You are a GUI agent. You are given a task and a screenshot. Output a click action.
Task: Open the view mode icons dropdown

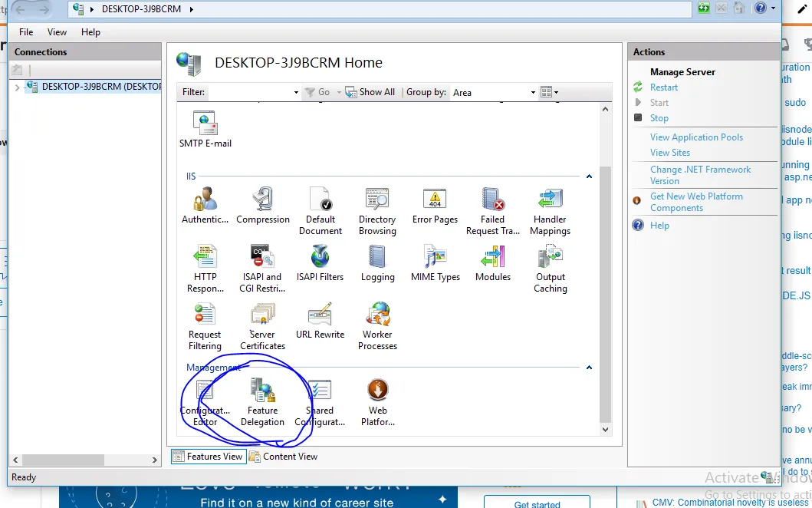click(x=550, y=92)
